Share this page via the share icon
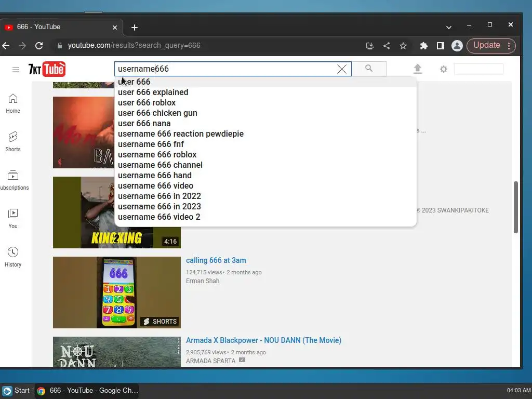The image size is (532, 399). [387, 46]
